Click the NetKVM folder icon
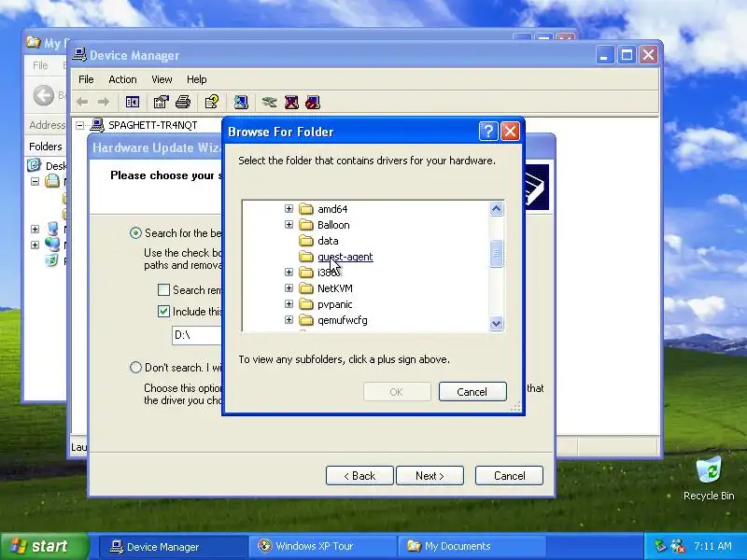This screenshot has height=560, width=747. pyautogui.click(x=306, y=288)
